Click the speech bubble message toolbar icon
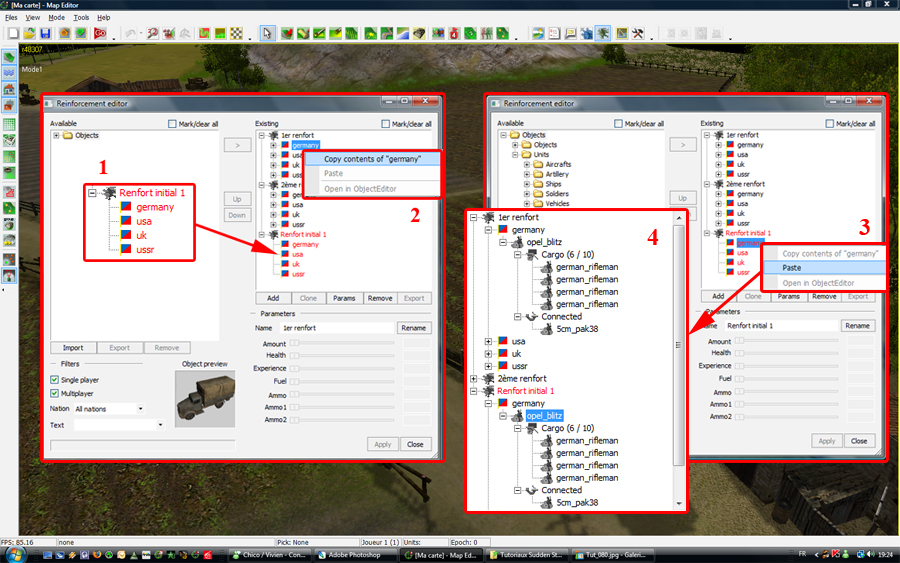900x563 pixels. coord(571,33)
